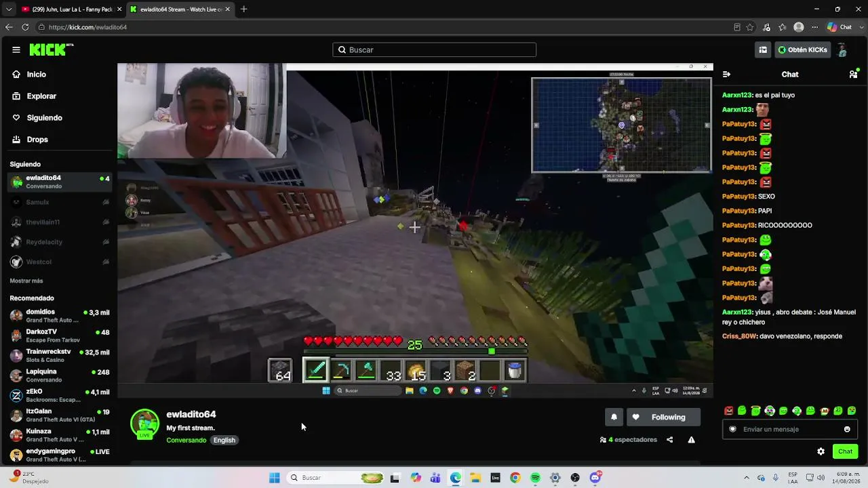Select followed channel Samulx

(x=59, y=202)
